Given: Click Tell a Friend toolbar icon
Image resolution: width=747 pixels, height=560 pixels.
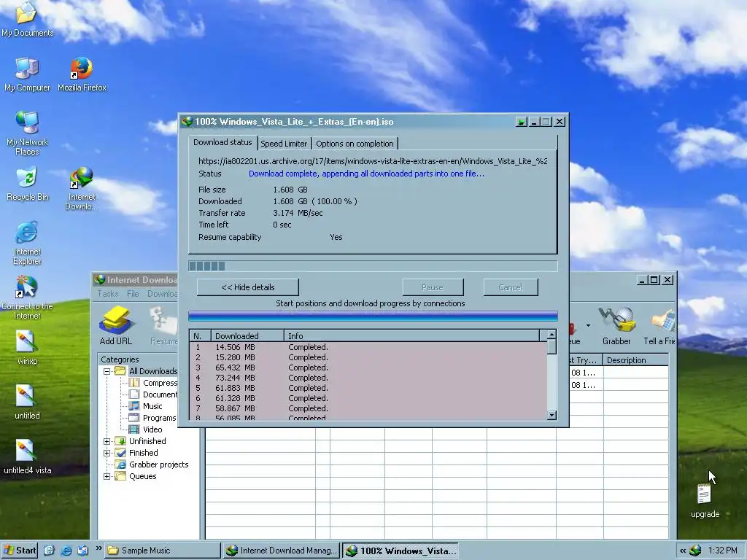Looking at the screenshot, I should click(659, 326).
